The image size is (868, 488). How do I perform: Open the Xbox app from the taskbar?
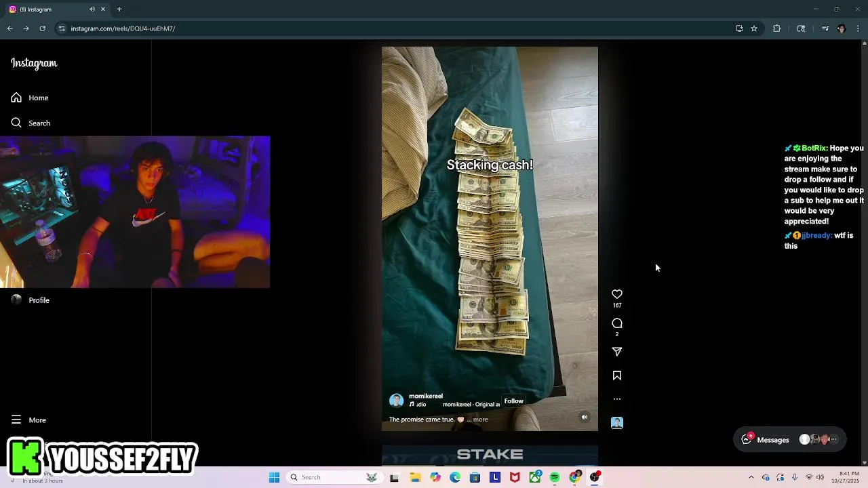point(535,477)
